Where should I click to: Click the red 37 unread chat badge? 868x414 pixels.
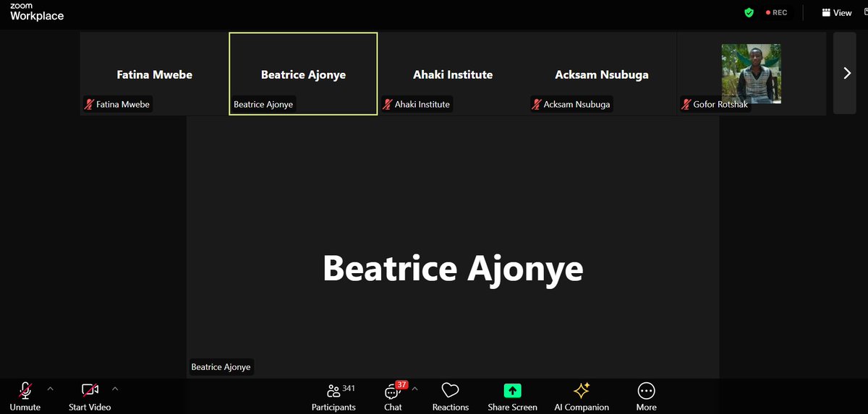coord(401,384)
